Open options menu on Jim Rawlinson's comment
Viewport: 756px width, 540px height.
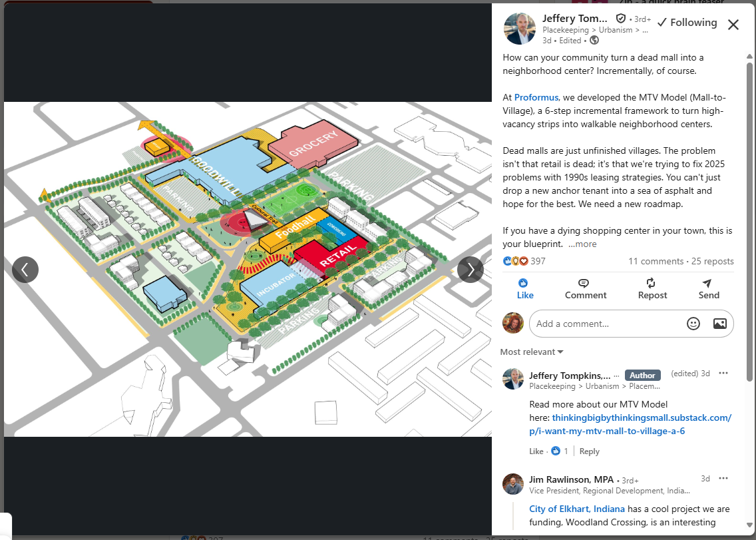coord(723,478)
